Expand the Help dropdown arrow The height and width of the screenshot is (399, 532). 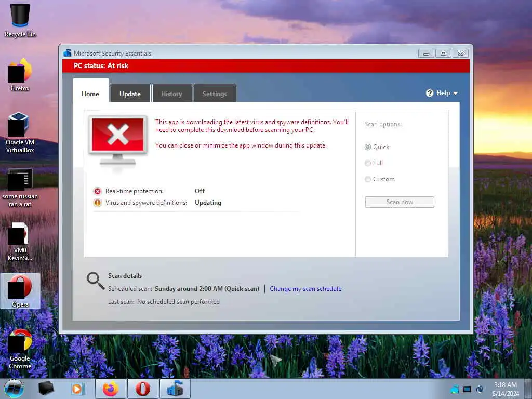point(455,94)
